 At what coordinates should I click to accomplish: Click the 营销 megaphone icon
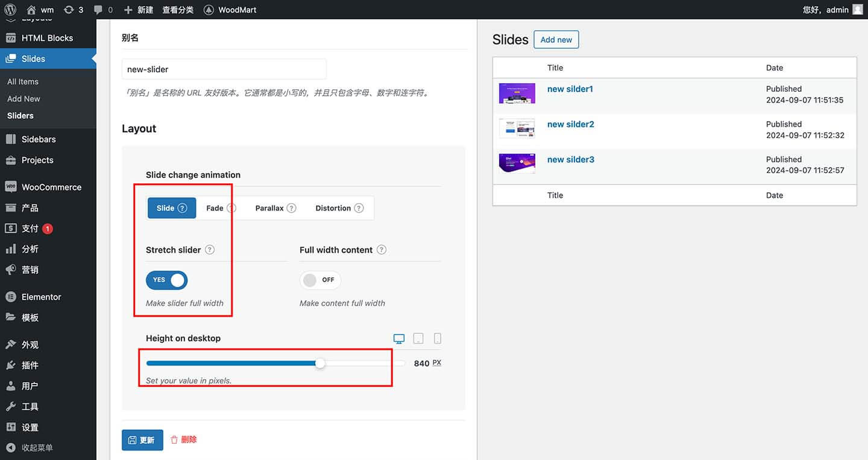coord(11,269)
